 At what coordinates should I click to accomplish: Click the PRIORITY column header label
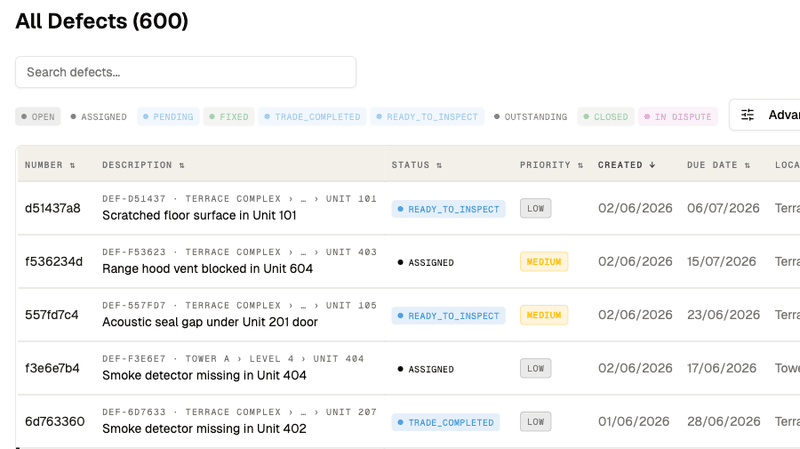click(x=545, y=165)
